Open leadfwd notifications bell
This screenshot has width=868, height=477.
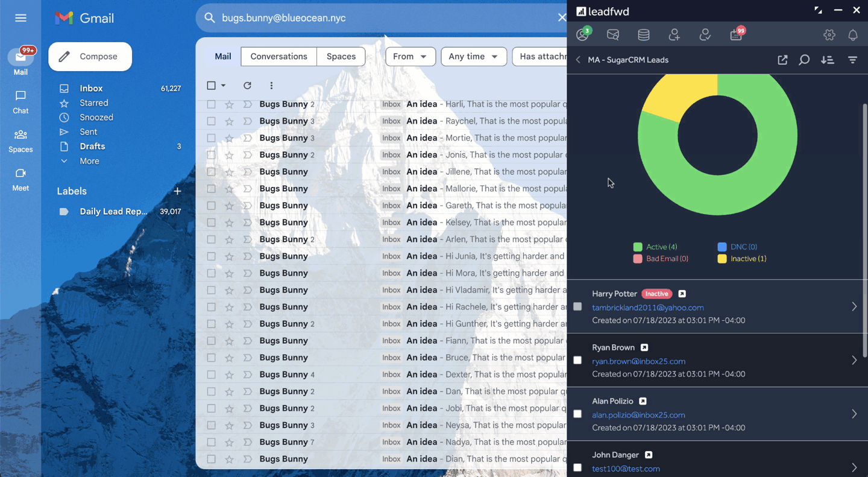[x=853, y=35]
